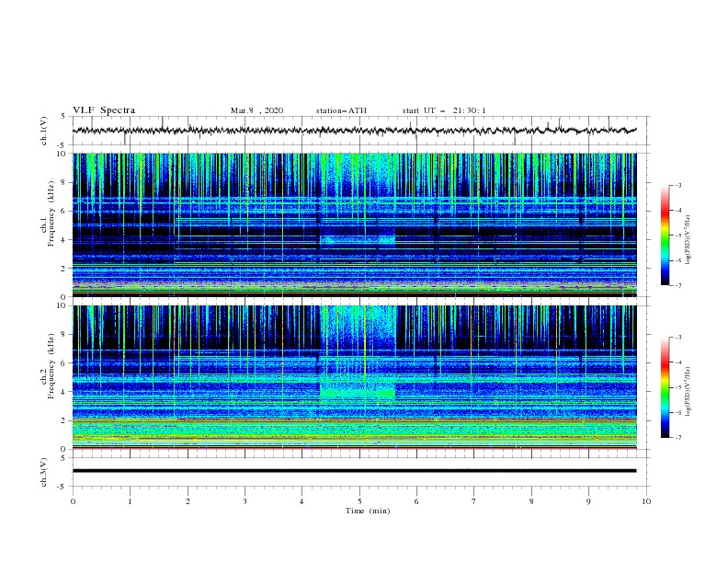The image size is (728, 563).
Task: Click the "-4" label on the ch.2 color bar
Action: tap(677, 362)
